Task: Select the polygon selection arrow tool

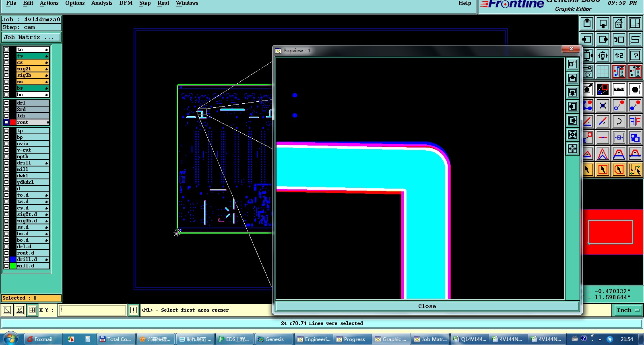Action: (619, 170)
